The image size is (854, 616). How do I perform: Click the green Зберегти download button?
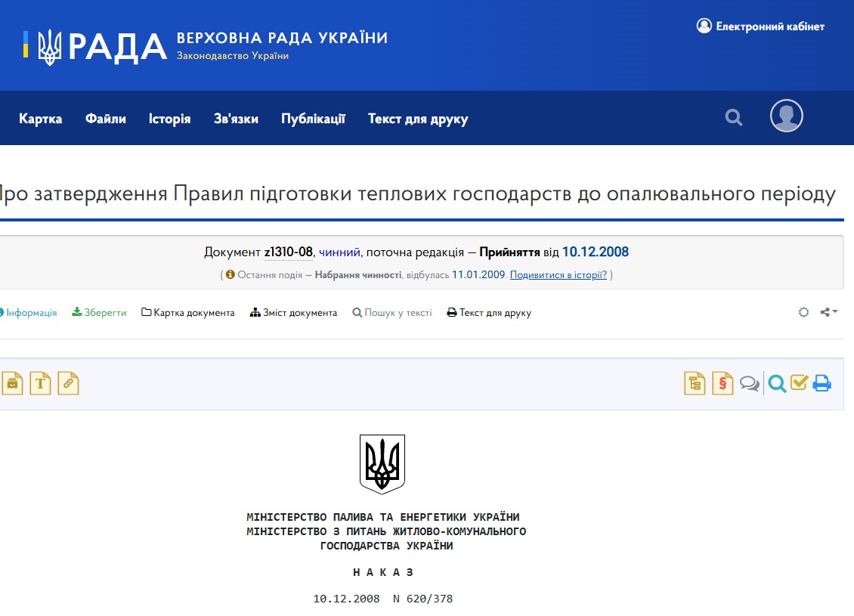pyautogui.click(x=99, y=312)
